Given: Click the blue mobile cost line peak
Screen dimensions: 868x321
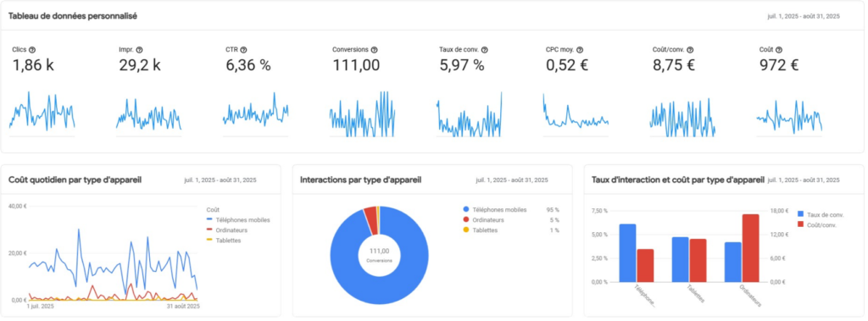Looking at the screenshot, I should 79,230.
